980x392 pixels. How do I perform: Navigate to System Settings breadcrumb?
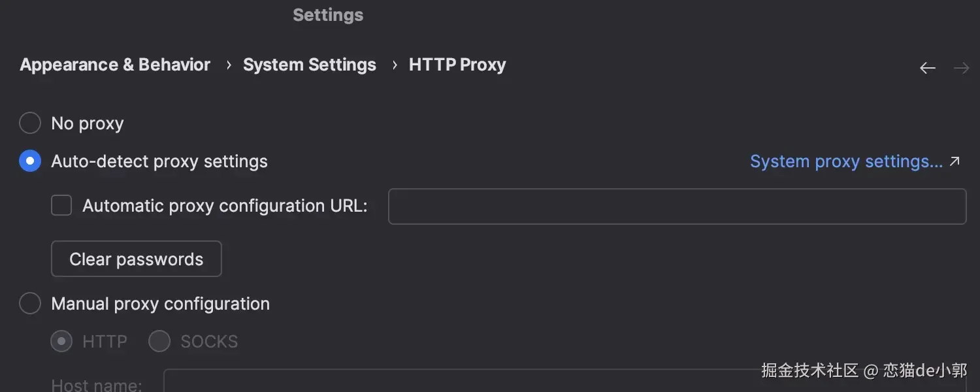[x=310, y=65]
